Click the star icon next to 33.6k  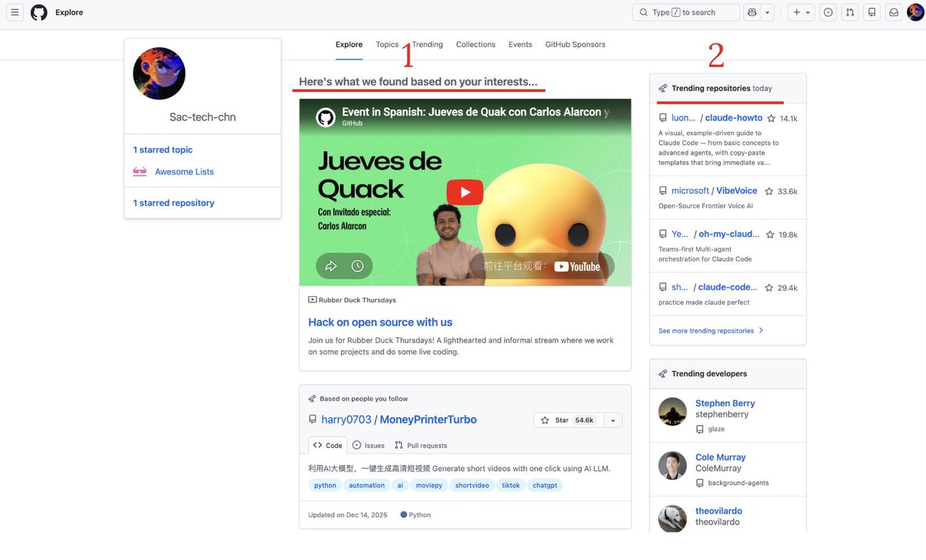769,191
